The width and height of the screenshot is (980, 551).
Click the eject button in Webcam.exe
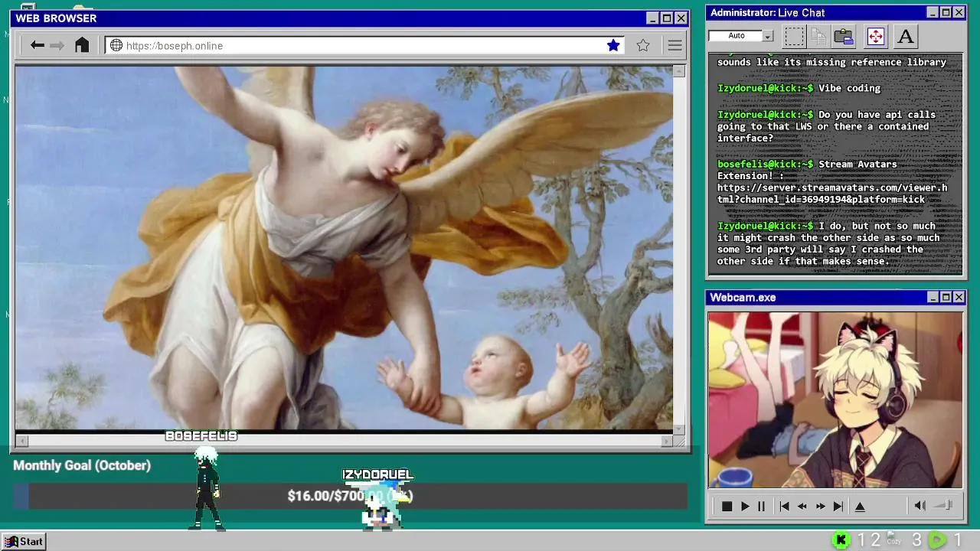860,506
